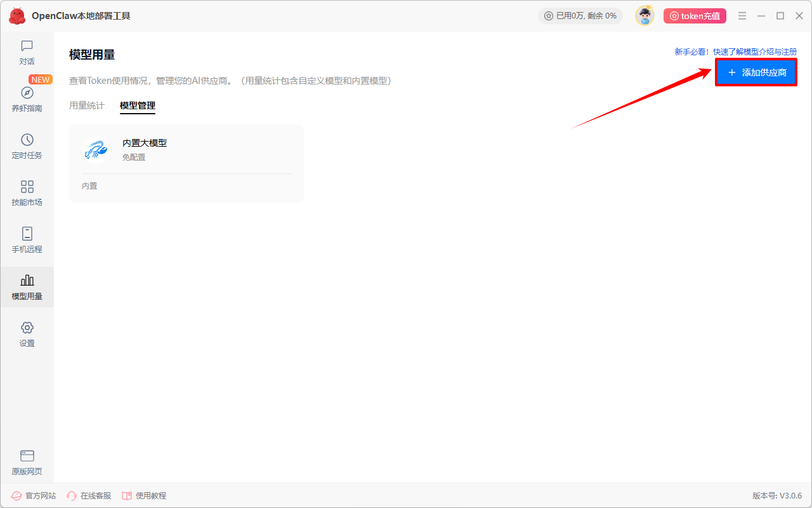Open 新手必看 model introduction link
Screen dimensions: 812x508
tap(736, 52)
